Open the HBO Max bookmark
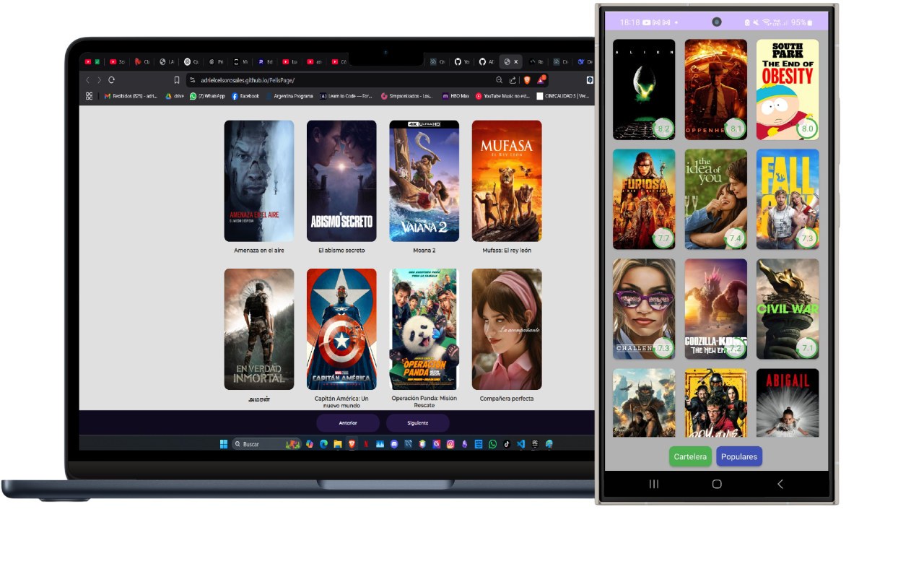924x569 pixels. click(456, 95)
